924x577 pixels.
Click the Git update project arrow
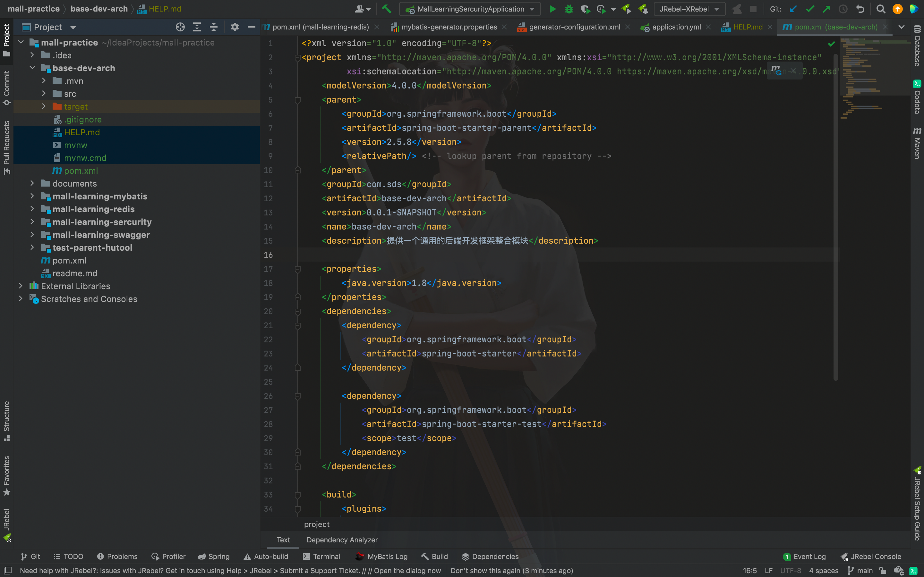click(793, 9)
